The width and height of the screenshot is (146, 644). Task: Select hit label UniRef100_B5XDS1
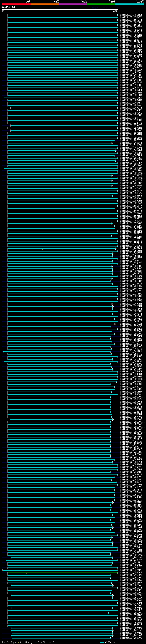pos(131,384)
